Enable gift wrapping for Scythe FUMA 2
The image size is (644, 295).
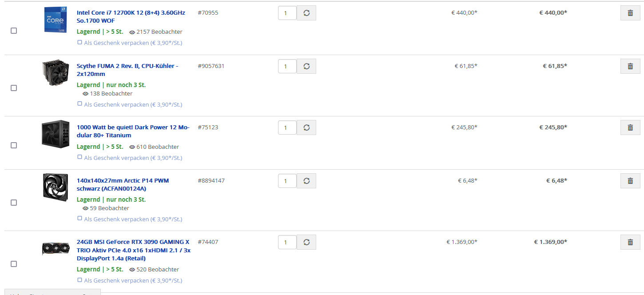[80, 104]
